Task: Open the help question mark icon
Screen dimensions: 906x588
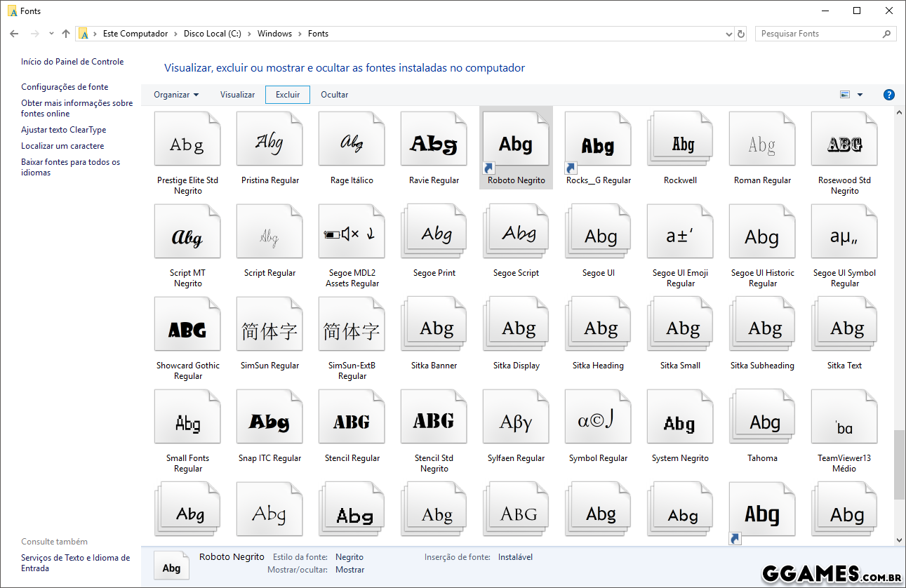Action: (888, 95)
